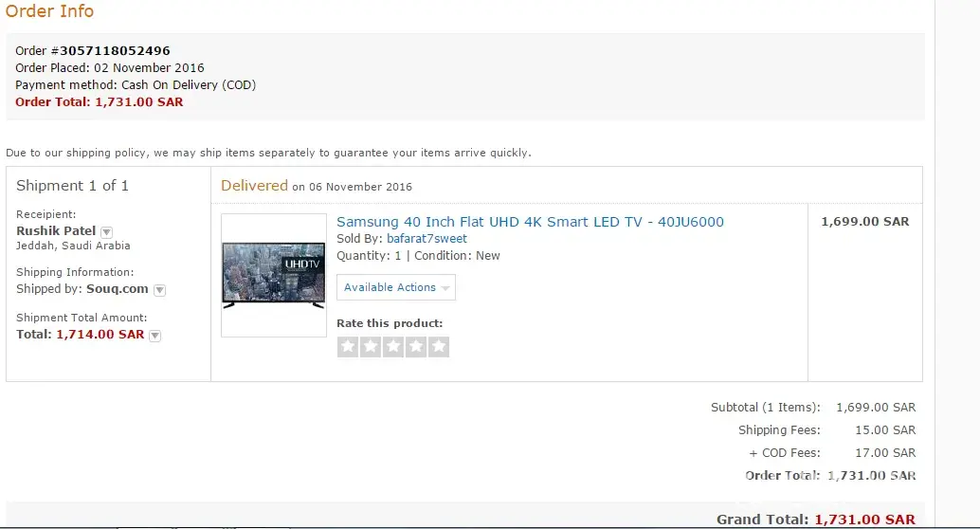Click the COD Fees amount 17.00 SAR

[885, 453]
